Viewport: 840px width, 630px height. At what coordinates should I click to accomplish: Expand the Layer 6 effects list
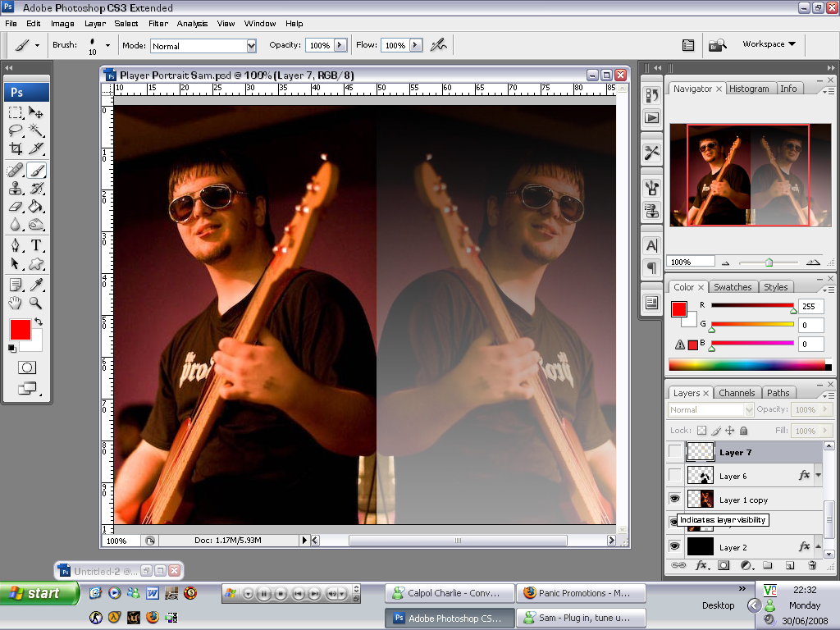[818, 476]
